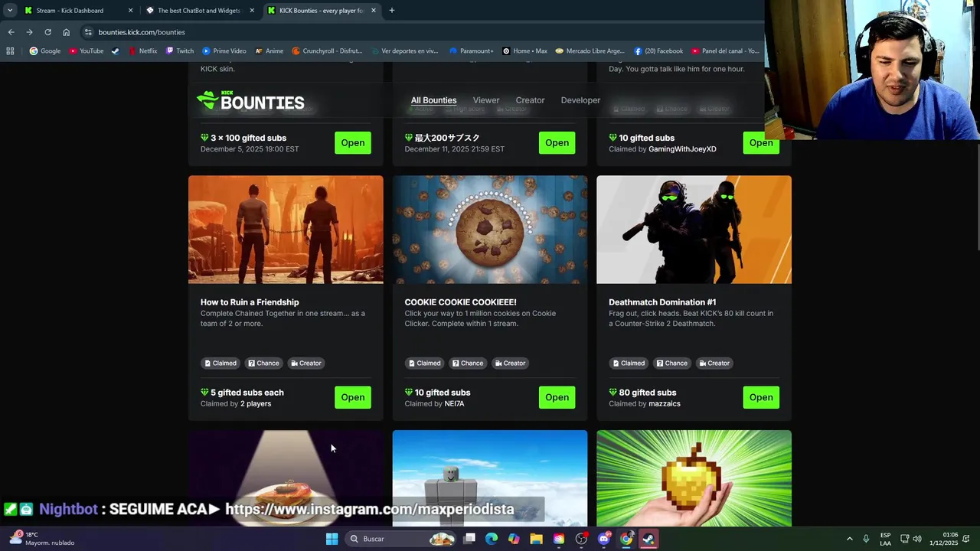Close the Stream - Kick Dashboard tab
The image size is (980, 551).
click(130, 11)
